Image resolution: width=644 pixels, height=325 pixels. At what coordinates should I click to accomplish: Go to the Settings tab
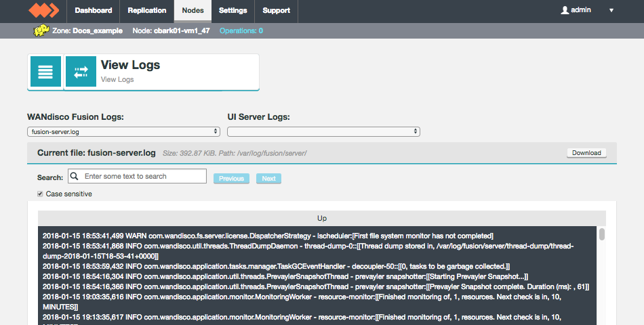pyautogui.click(x=233, y=11)
